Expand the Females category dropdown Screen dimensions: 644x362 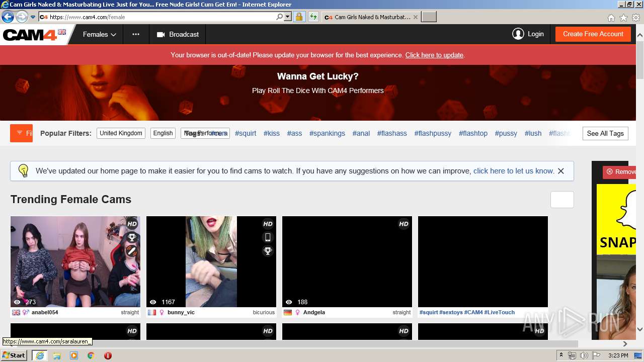coord(100,34)
